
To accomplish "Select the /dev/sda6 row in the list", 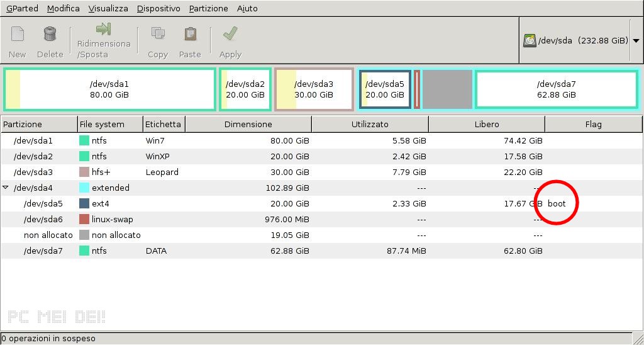I will pos(321,219).
